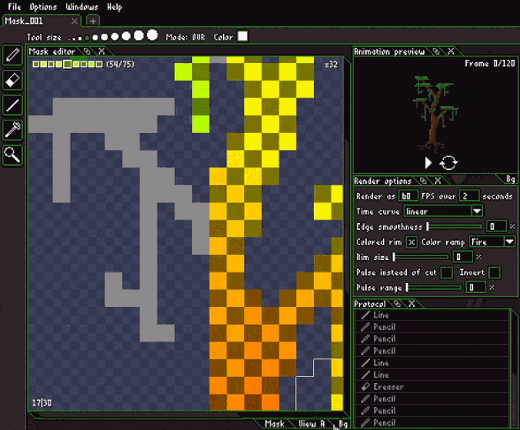
Task: Pop out the Protocol panel
Action: coord(397,304)
